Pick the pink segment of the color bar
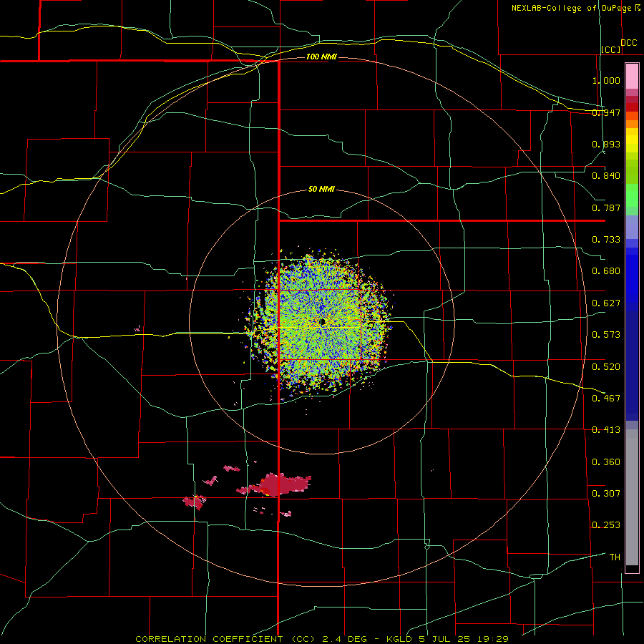The image size is (644, 644). [632, 77]
